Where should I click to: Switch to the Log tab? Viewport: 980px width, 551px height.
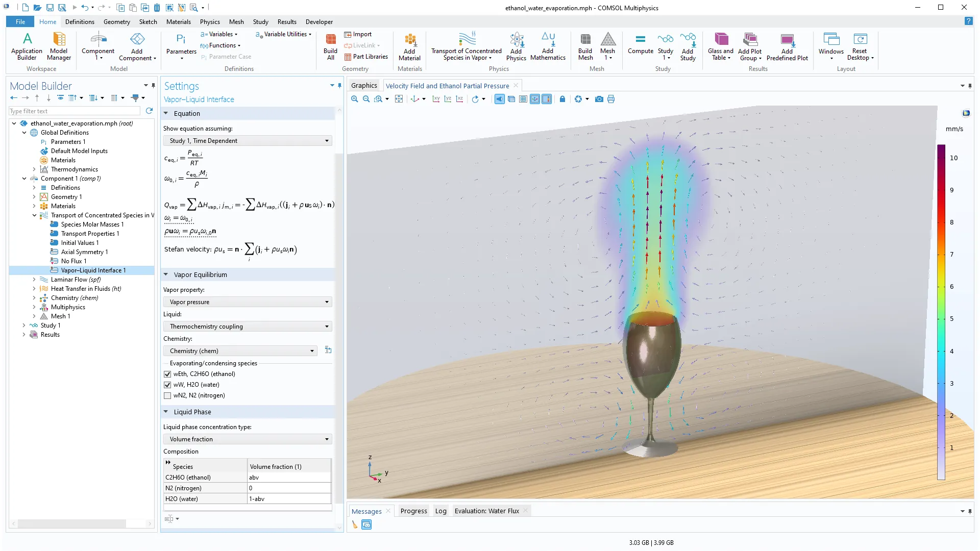click(440, 511)
